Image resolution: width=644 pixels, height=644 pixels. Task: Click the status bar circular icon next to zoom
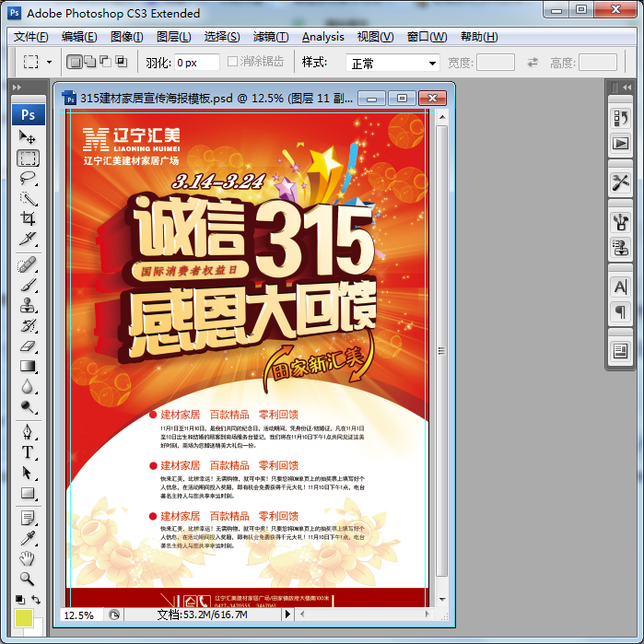(x=113, y=615)
